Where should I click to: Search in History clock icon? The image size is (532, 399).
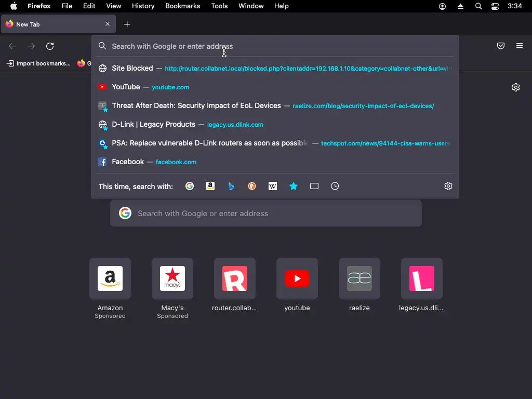tap(335, 186)
